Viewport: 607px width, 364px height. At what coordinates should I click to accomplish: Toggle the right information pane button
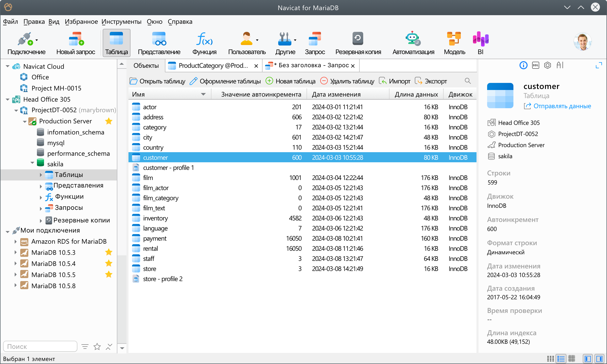[x=599, y=358]
